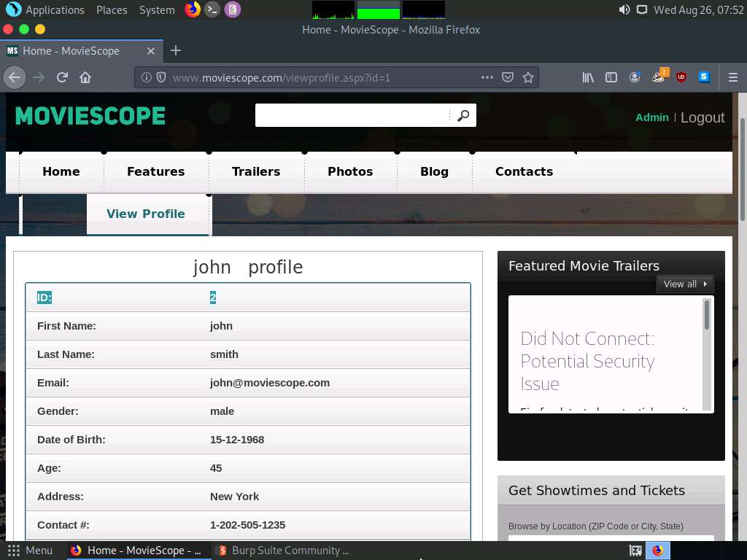Click the site security shield in address bar
The width and height of the screenshot is (747, 560).
pyautogui.click(x=160, y=77)
